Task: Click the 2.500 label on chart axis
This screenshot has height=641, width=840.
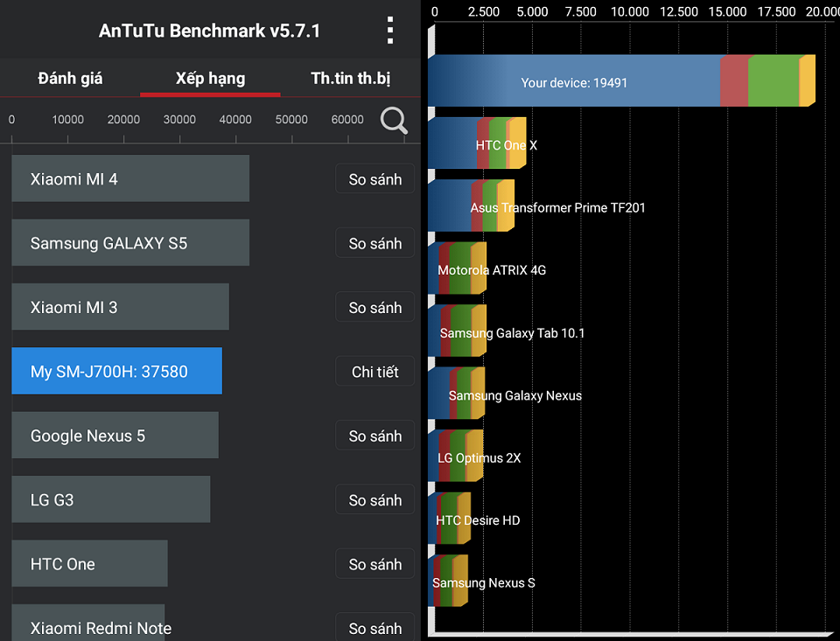Action: click(x=484, y=11)
